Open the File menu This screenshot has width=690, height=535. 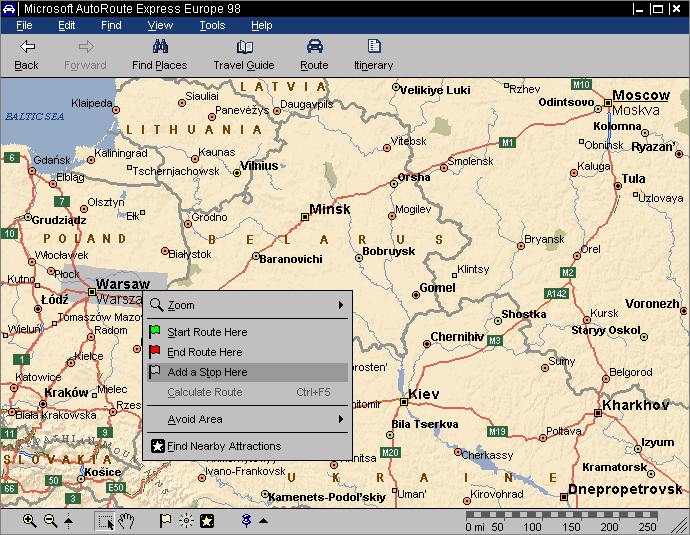coord(24,26)
